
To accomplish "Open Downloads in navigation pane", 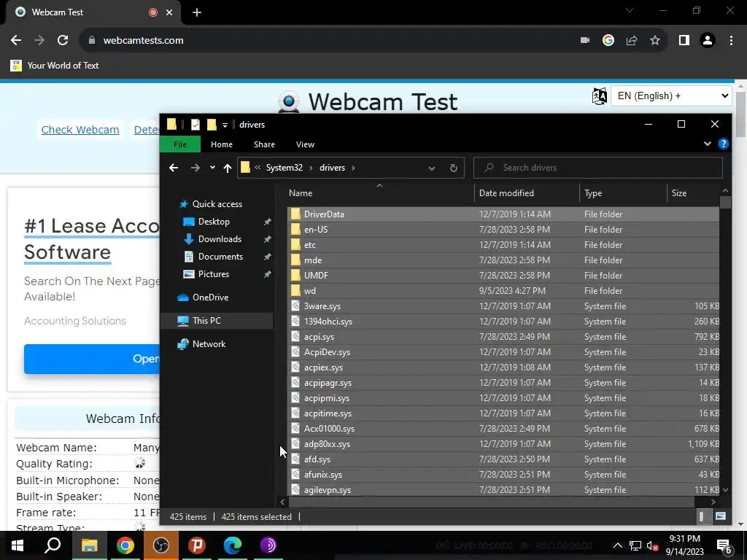I will coord(220,239).
